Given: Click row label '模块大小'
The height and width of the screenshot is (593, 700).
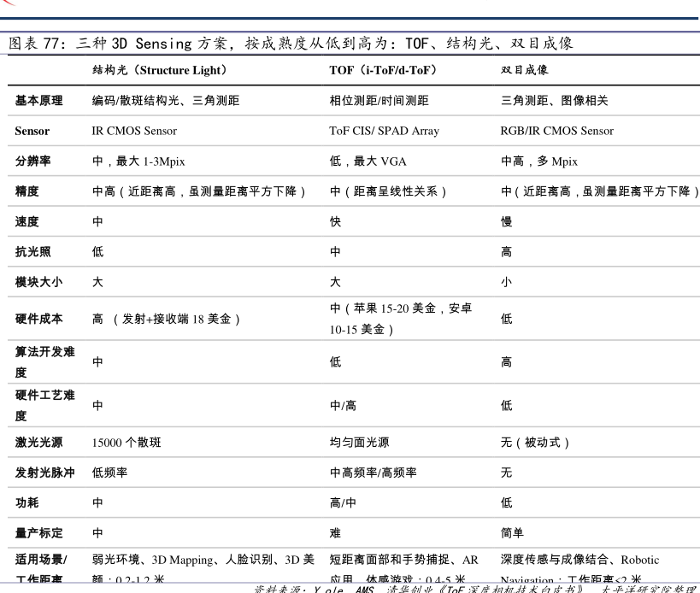Looking at the screenshot, I should [x=38, y=282].
